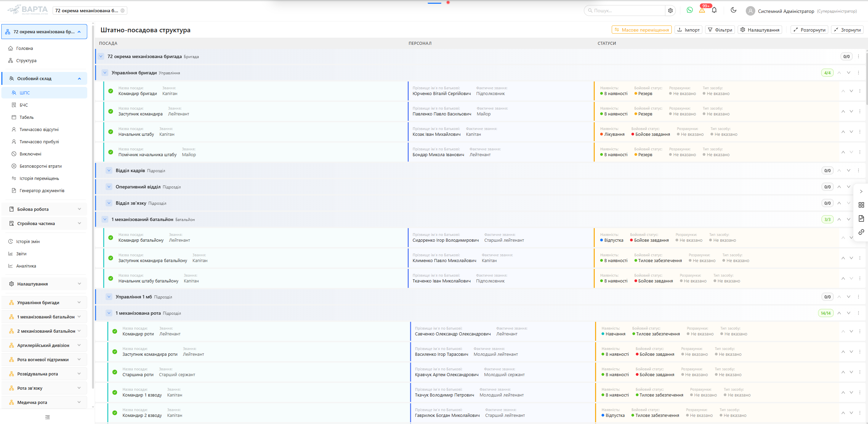
Task: Collapse Управління бригади tree node
Action: point(105,73)
